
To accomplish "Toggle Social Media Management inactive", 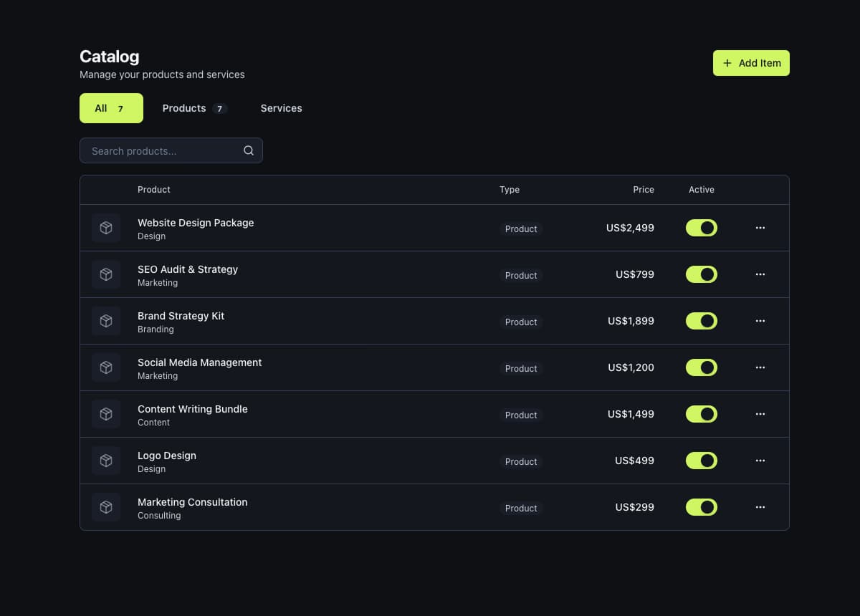I will pyautogui.click(x=701, y=367).
